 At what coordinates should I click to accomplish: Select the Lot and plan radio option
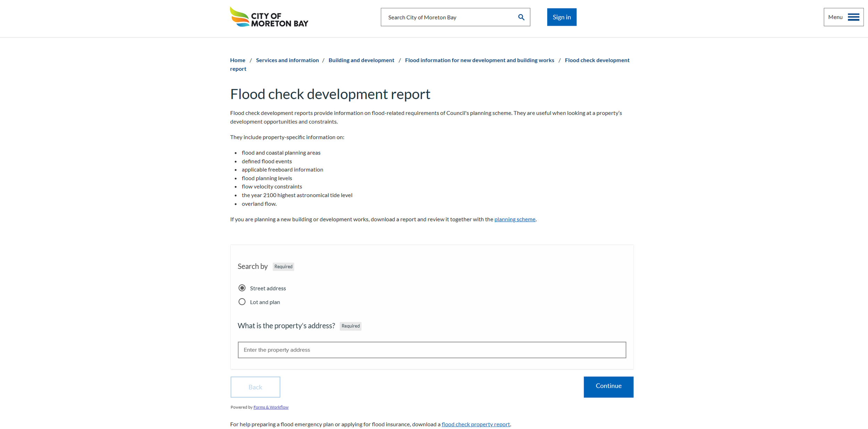click(242, 302)
